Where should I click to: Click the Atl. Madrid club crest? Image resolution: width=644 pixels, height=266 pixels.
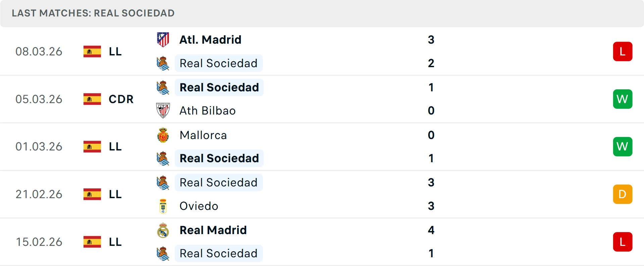[x=163, y=39]
